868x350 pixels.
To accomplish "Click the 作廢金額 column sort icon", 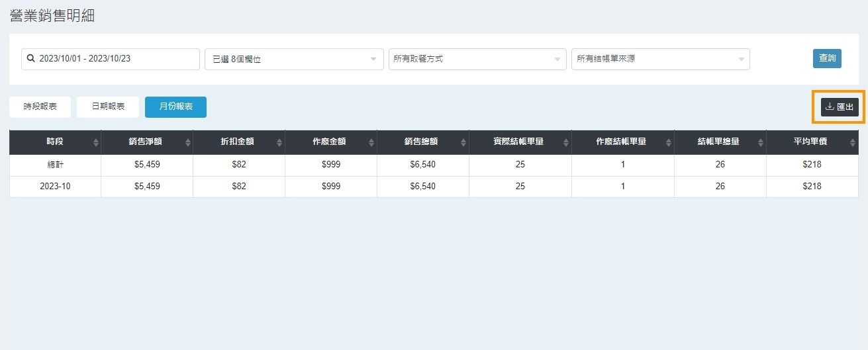I will click(x=372, y=143).
